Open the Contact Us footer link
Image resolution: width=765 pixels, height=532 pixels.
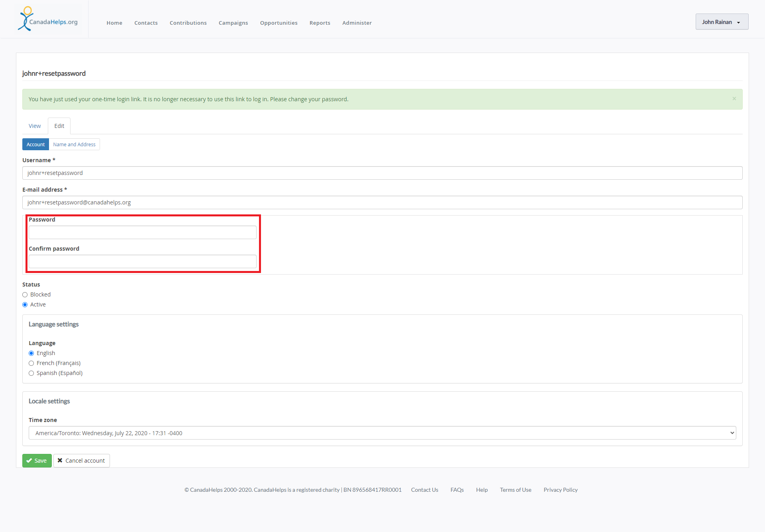pos(424,490)
